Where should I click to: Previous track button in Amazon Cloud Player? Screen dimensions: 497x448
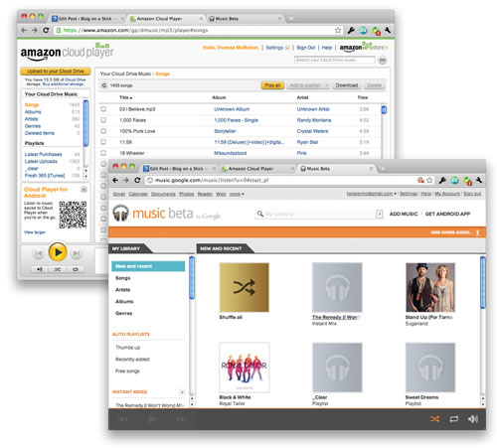38,253
